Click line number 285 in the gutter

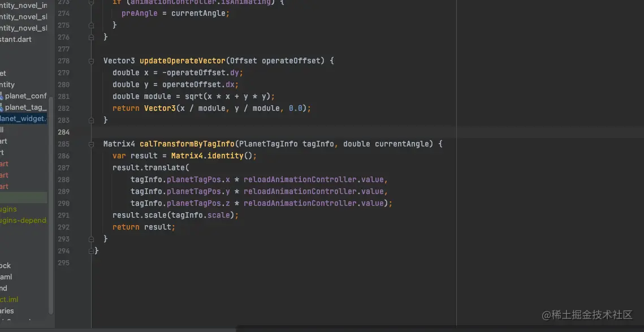coord(64,144)
